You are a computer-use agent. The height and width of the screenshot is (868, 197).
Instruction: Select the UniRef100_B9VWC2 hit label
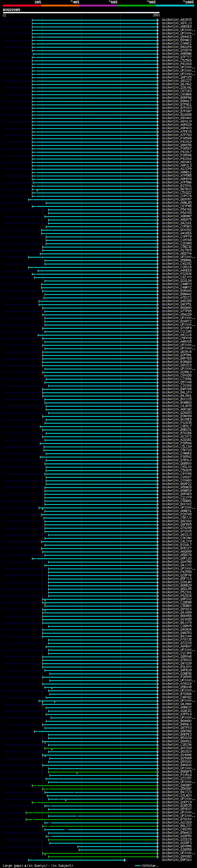point(176,40)
